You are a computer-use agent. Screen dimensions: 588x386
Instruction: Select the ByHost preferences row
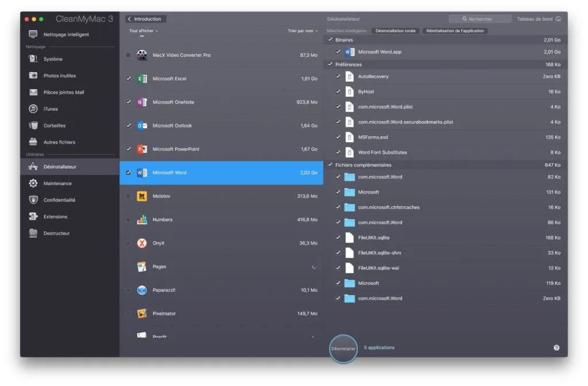pyautogui.click(x=445, y=91)
